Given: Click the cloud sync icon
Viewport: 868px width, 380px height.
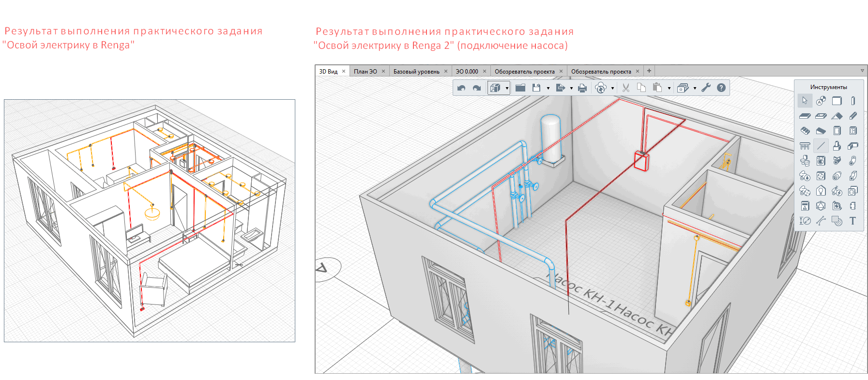Looking at the screenshot, I should coord(600,88).
